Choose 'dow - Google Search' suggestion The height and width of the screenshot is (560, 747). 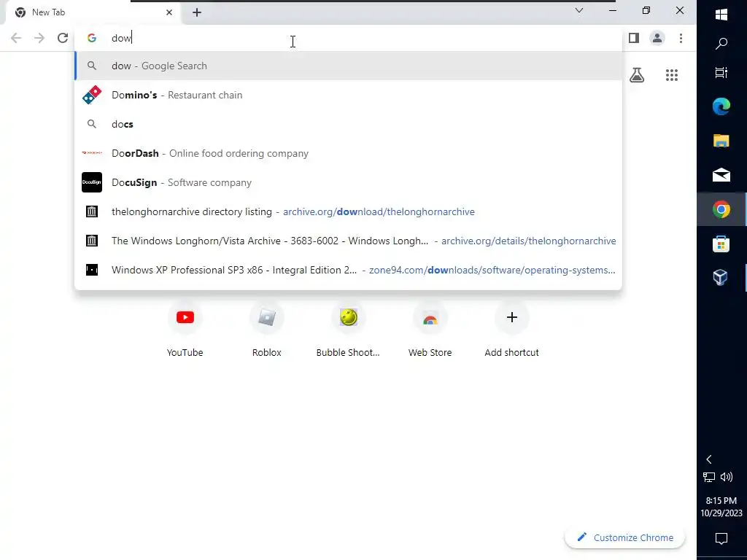coord(348,66)
